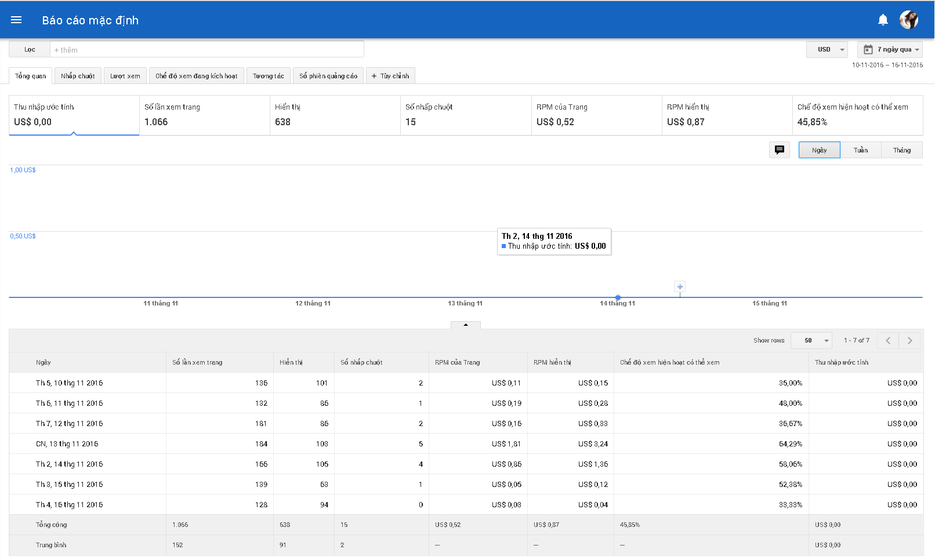Image resolution: width=935 pixels, height=560 pixels.
Task: Click the Tùy chỉnh customize button
Action: 390,76
